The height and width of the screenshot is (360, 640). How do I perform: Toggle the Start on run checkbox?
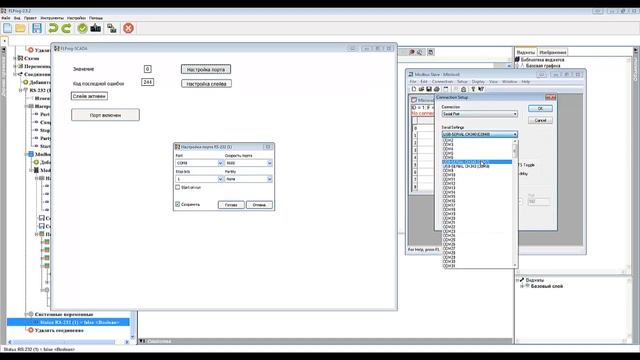click(x=178, y=187)
